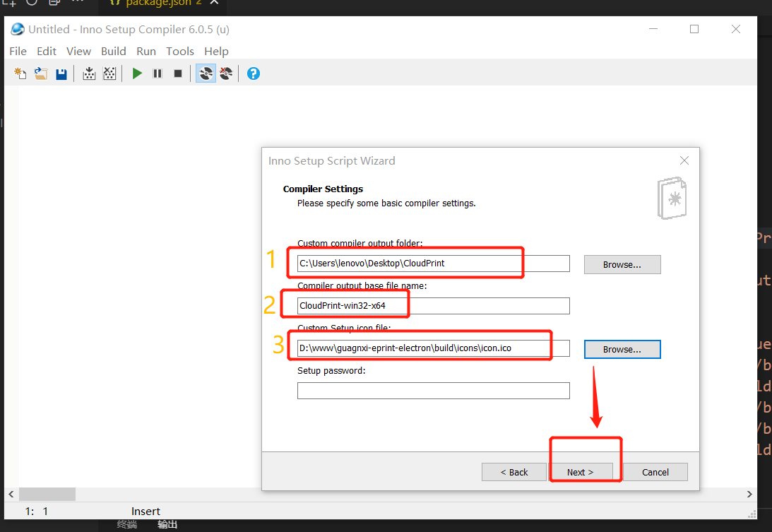Open the Run menu

click(146, 52)
